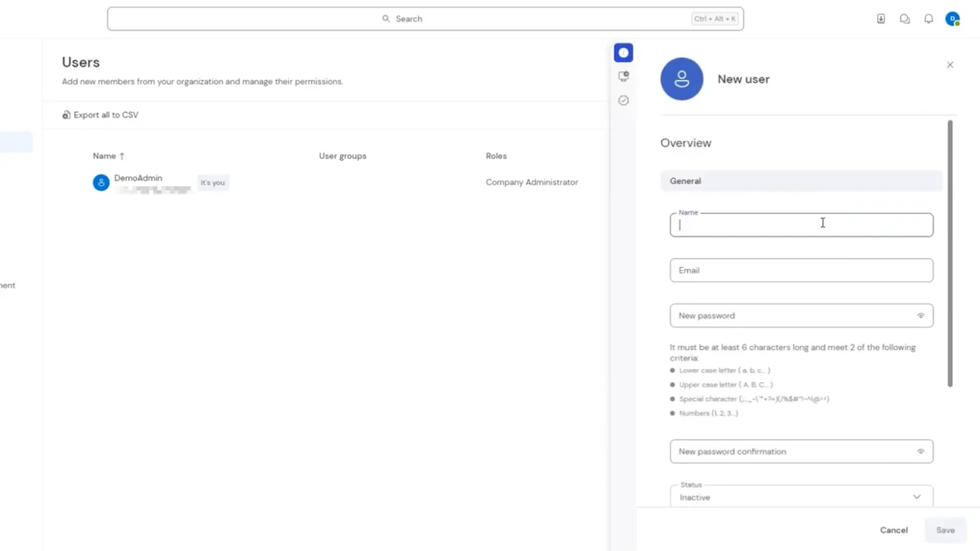The height and width of the screenshot is (551, 980).
Task: Open the downloads icon in top bar
Action: (x=880, y=19)
